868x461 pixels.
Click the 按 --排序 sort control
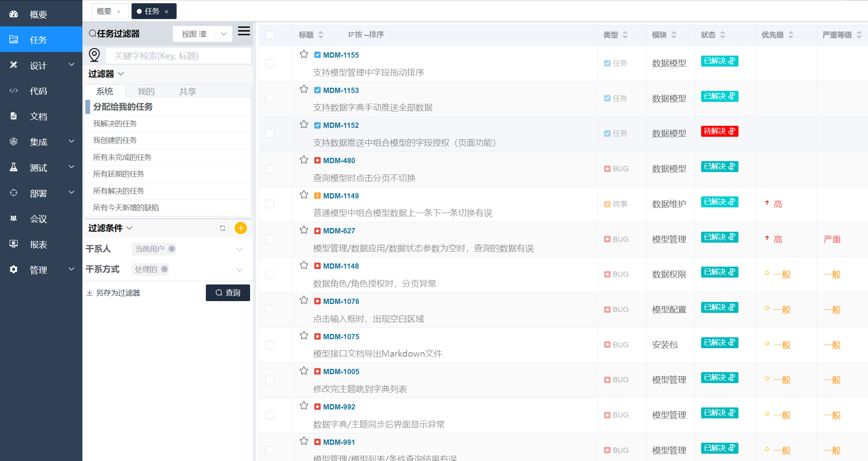point(366,34)
